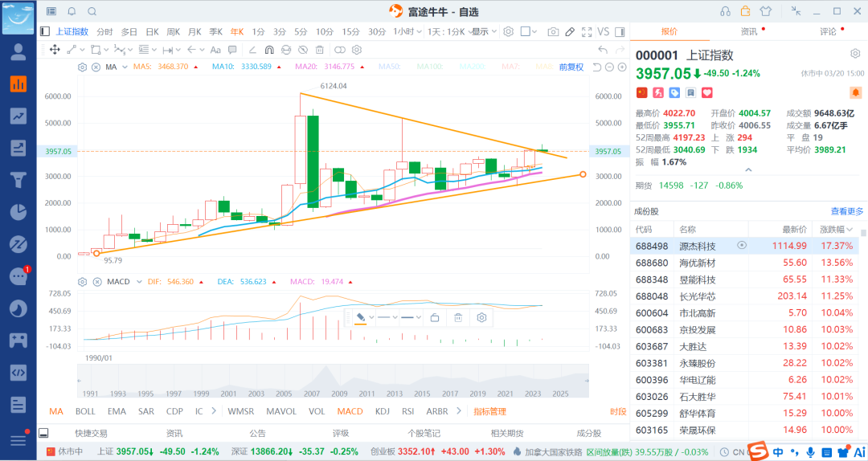Open the price alert bell icon
Viewport: 868px width, 461px height.
[x=72, y=11]
